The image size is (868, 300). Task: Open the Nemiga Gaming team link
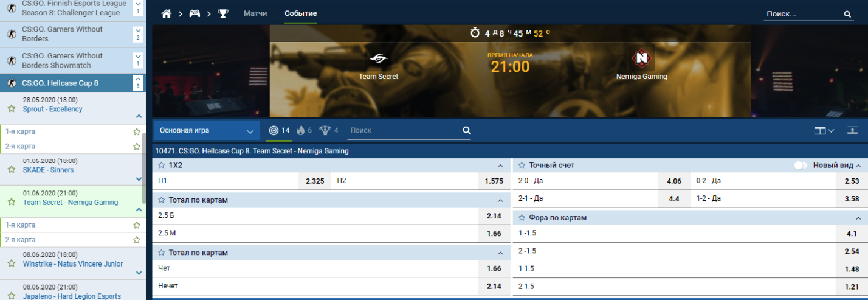pyautogui.click(x=641, y=77)
